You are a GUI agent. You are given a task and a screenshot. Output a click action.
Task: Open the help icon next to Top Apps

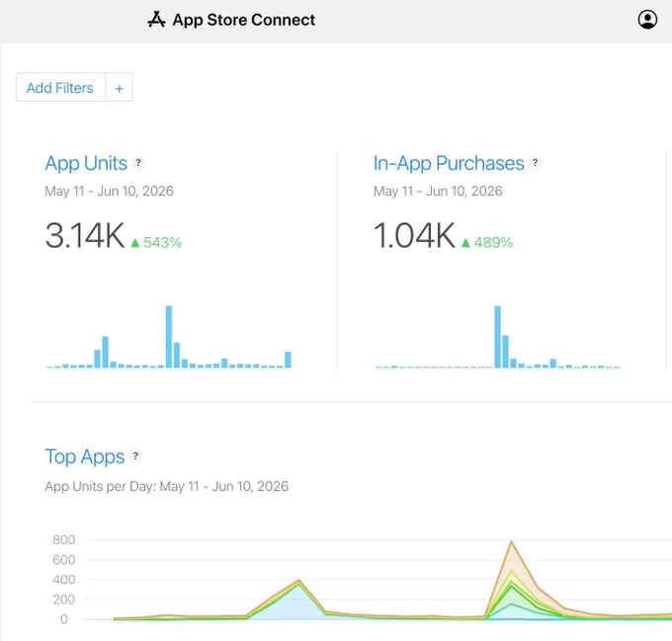(x=135, y=456)
